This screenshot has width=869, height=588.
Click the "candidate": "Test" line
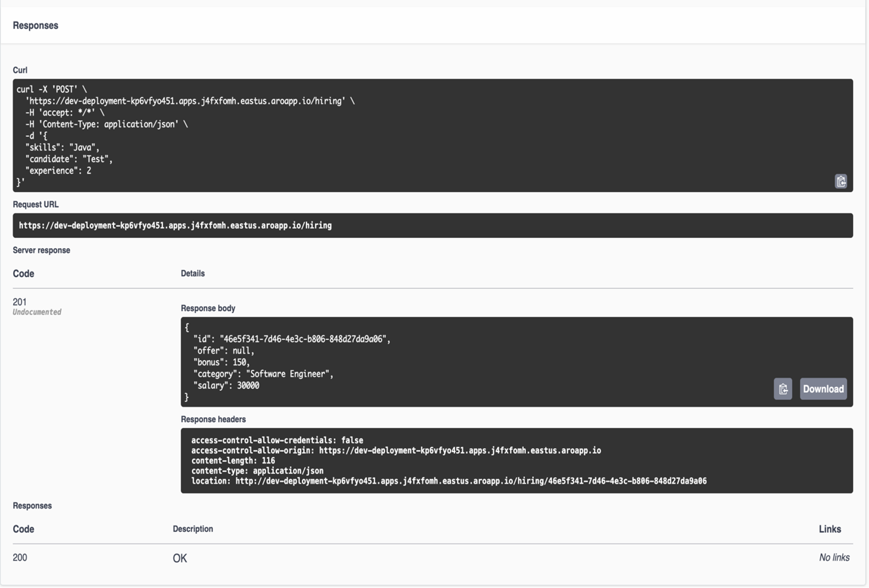(69, 159)
